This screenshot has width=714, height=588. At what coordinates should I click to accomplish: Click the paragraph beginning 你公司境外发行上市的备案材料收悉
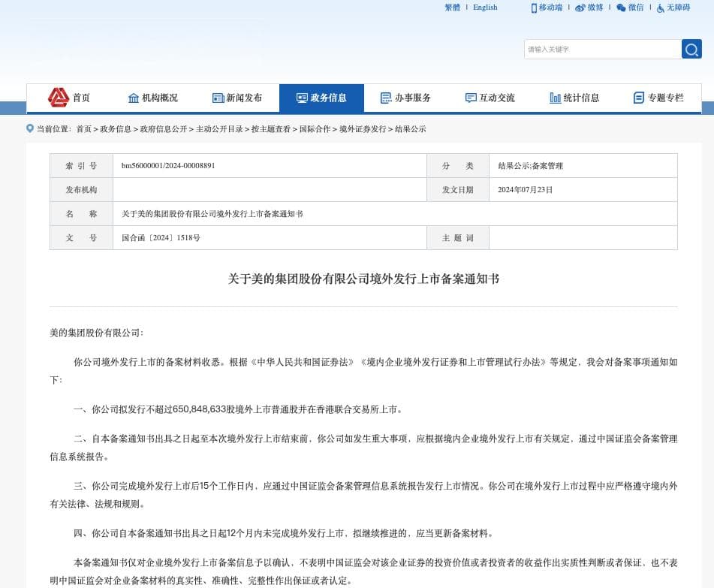(x=363, y=371)
